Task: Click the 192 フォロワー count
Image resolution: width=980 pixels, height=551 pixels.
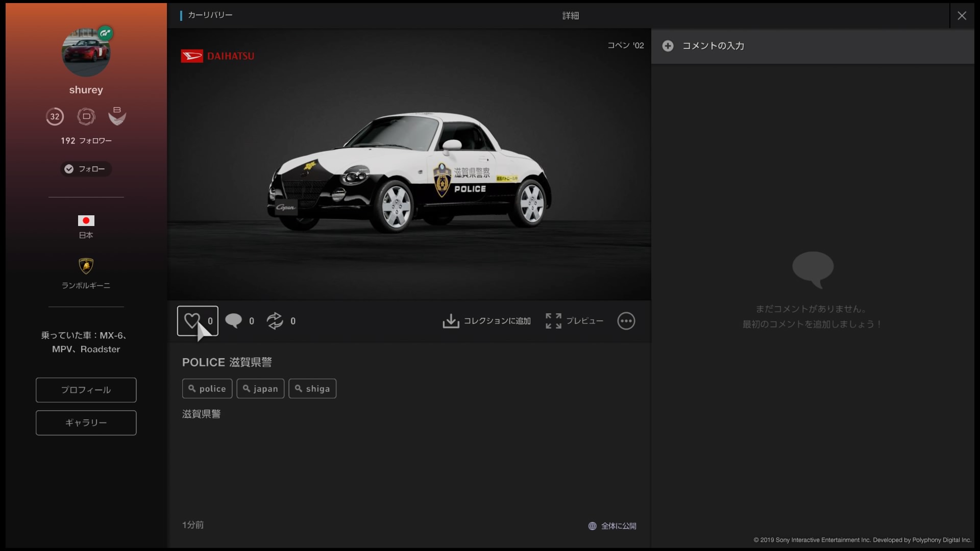Action: [86, 141]
